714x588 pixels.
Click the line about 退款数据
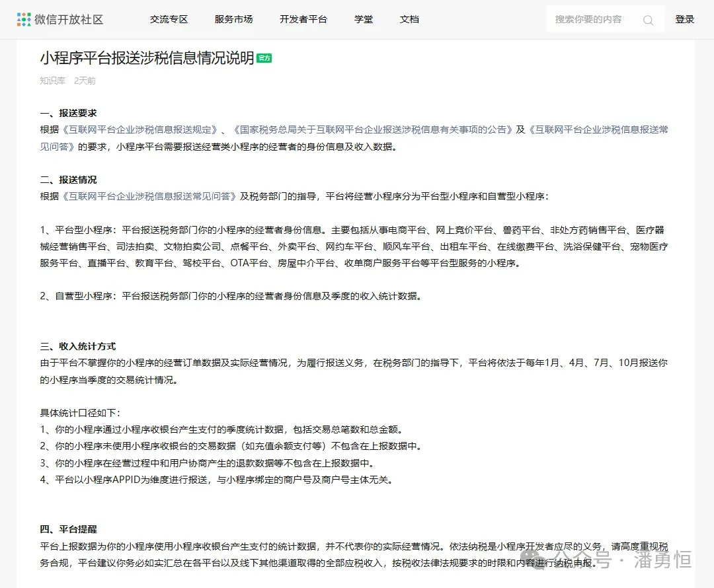[207, 463]
